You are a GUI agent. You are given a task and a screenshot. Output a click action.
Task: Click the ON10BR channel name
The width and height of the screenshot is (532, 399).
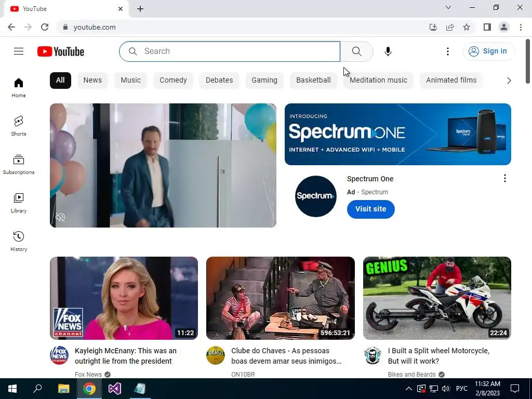point(243,374)
